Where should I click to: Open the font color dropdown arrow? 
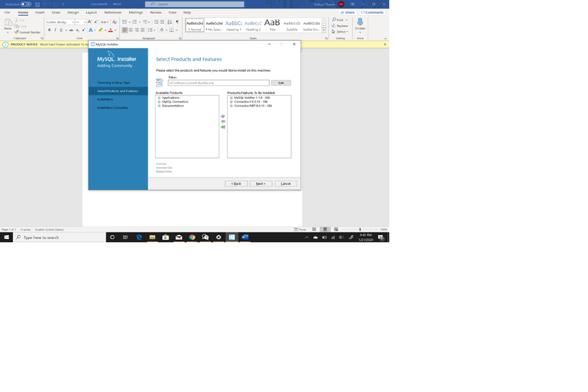(115, 31)
